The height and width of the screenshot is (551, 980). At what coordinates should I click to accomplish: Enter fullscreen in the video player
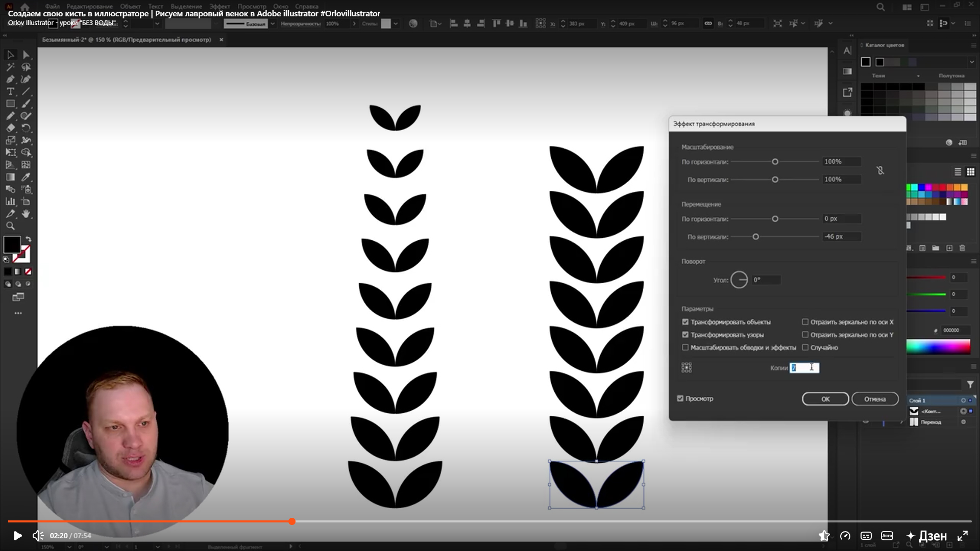pyautogui.click(x=963, y=536)
